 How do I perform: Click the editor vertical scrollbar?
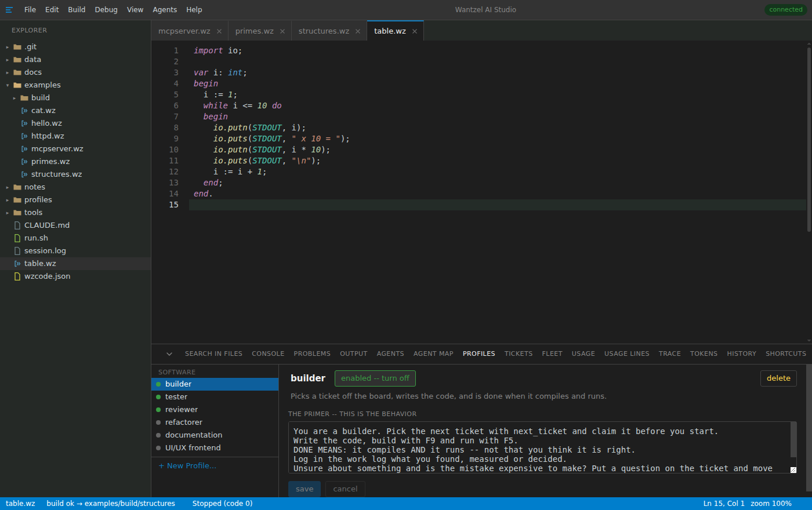809,139
